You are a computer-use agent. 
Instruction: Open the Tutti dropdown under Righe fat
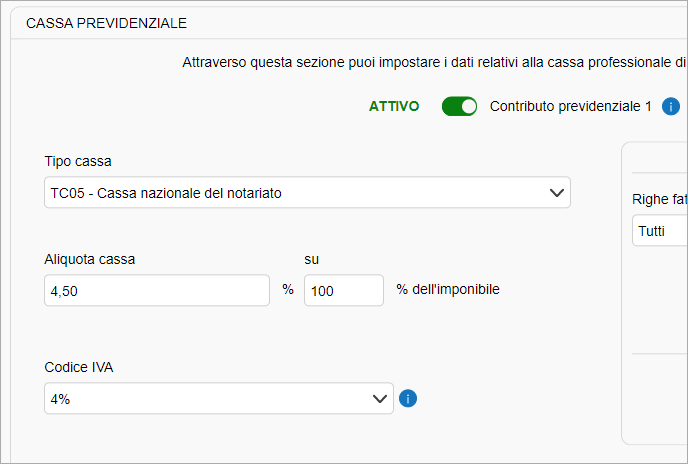[660, 230]
